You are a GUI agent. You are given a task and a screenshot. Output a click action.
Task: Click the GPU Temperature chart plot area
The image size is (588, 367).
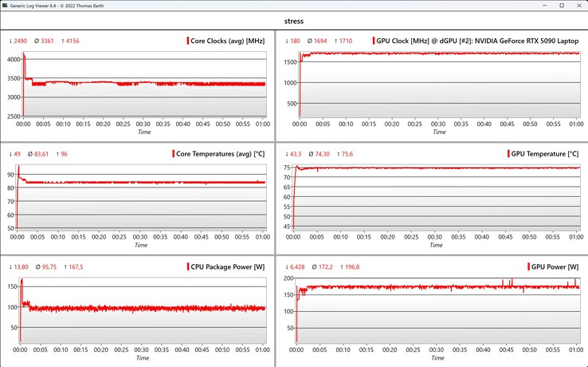coord(437,197)
